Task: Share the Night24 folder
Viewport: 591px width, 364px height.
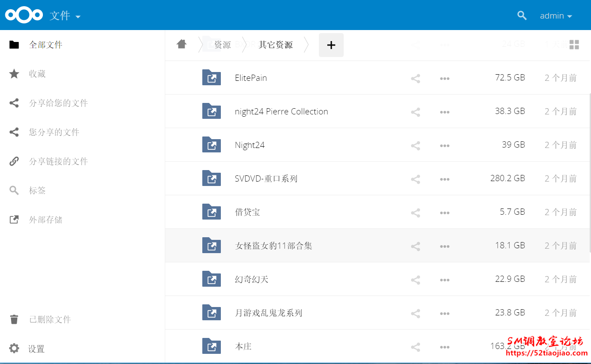Action: click(x=415, y=146)
